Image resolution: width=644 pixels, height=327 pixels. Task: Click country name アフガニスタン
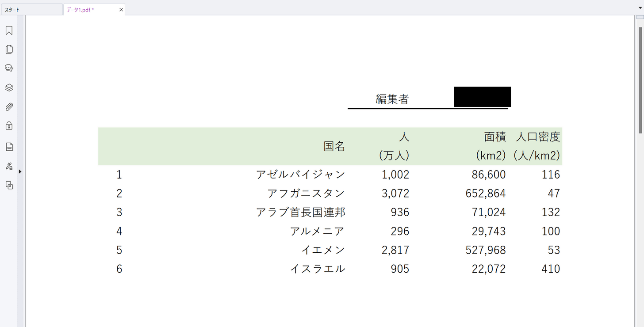click(306, 194)
